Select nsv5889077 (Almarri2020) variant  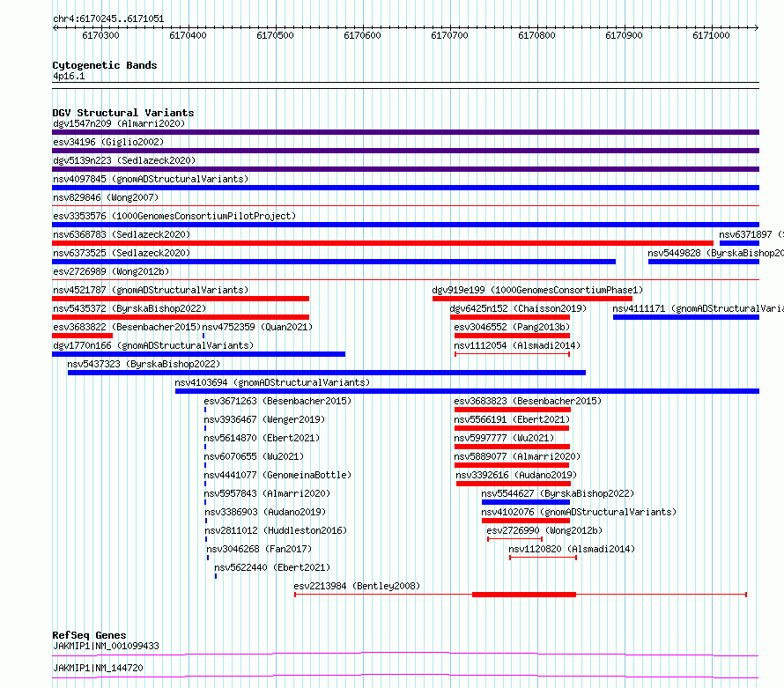tap(517, 456)
